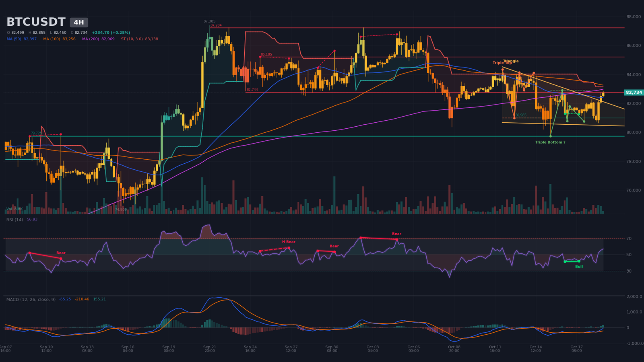Click the 87,204 resistance level label
Screen dimensions: 644x362
(216, 25)
